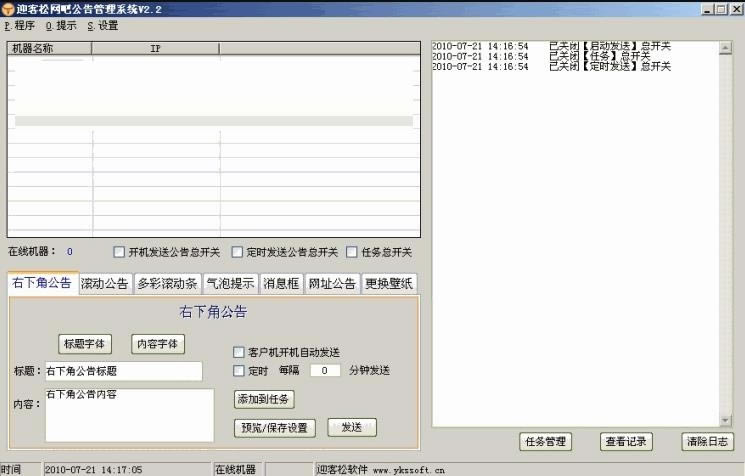Switch to the 滚动公告 tab
The height and width of the screenshot is (476, 745).
(x=105, y=284)
